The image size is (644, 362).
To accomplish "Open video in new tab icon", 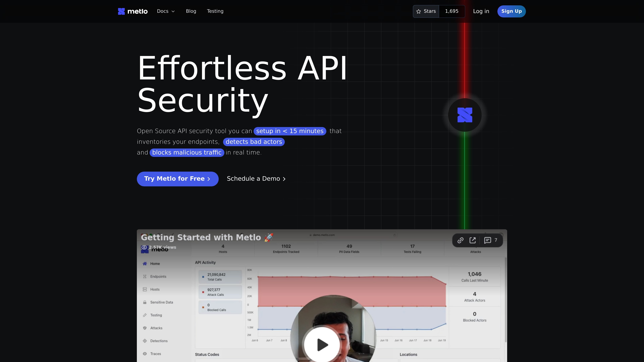I will [x=472, y=240].
